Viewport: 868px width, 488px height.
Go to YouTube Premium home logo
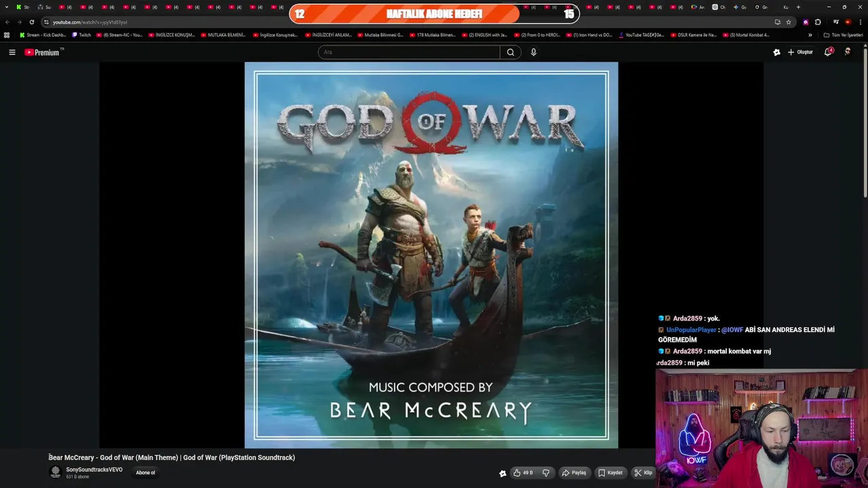point(43,52)
